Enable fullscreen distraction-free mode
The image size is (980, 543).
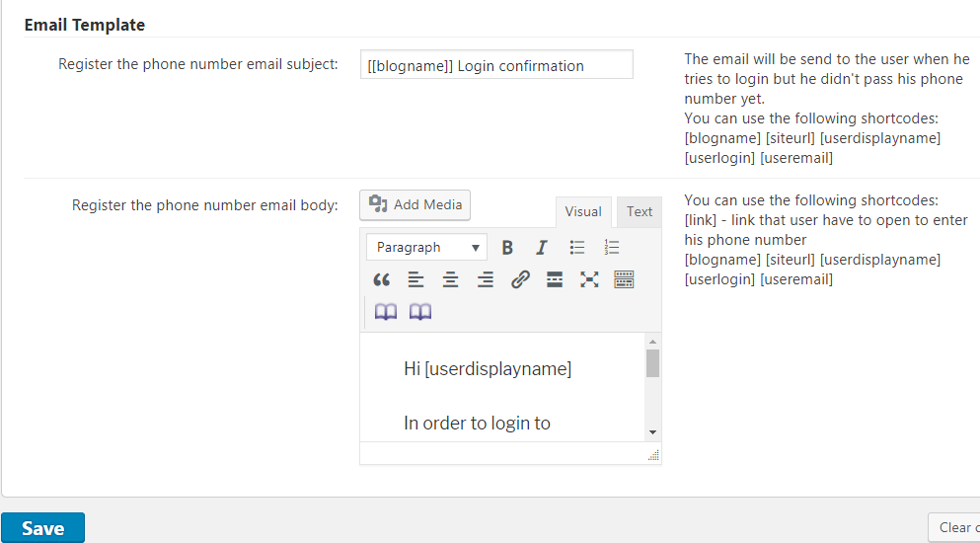pos(589,280)
